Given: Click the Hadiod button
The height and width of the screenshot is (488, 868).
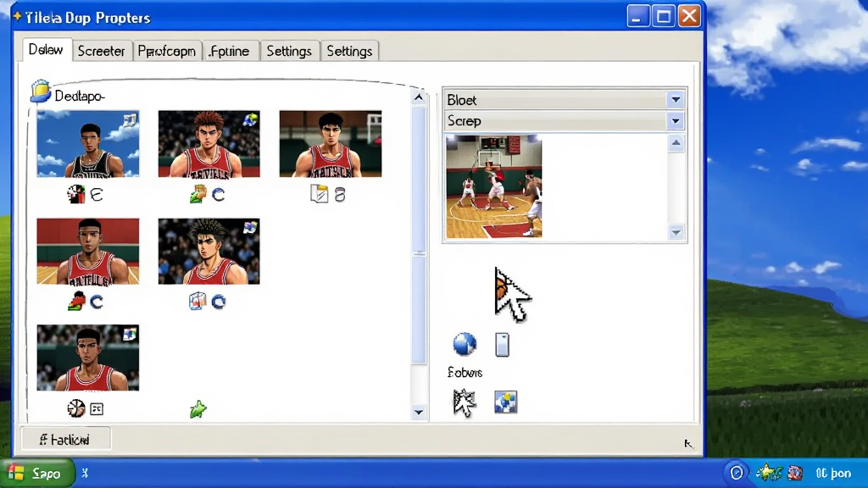Looking at the screenshot, I should click(x=66, y=440).
